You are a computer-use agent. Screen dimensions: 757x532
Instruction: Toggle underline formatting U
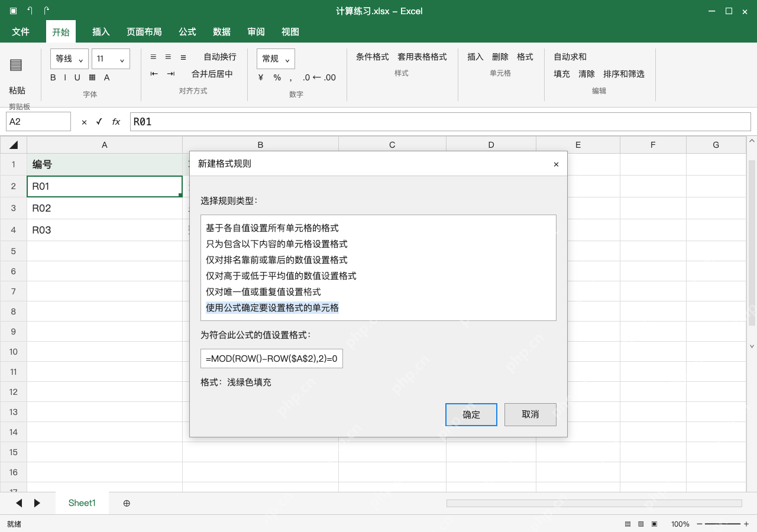pyautogui.click(x=77, y=77)
